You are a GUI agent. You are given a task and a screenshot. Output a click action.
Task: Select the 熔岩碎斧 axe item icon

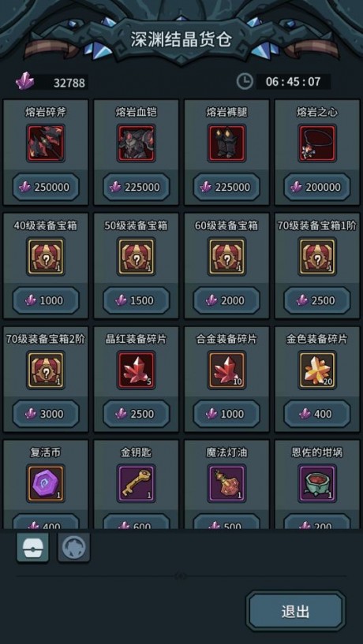coord(46,143)
